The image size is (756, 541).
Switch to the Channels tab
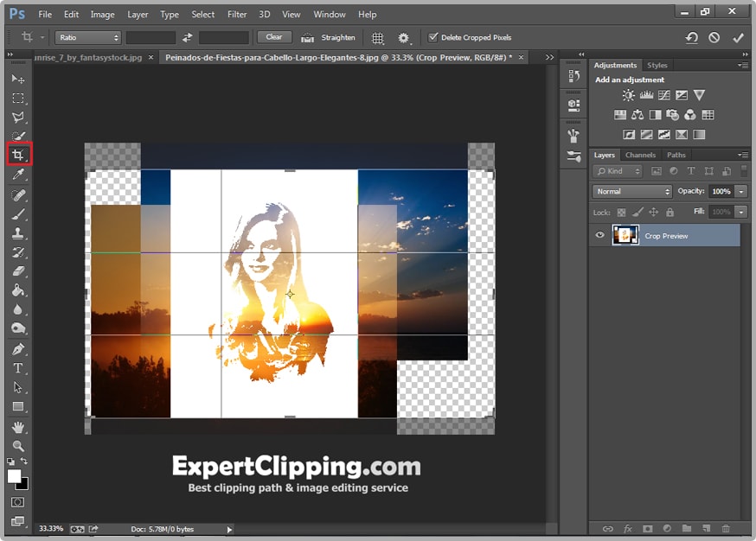point(640,156)
